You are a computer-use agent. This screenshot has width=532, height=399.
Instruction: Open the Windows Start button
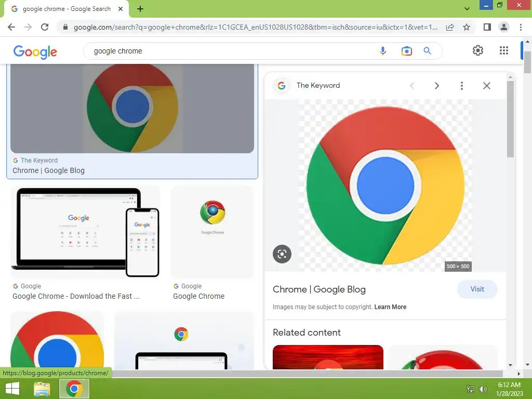[12, 389]
